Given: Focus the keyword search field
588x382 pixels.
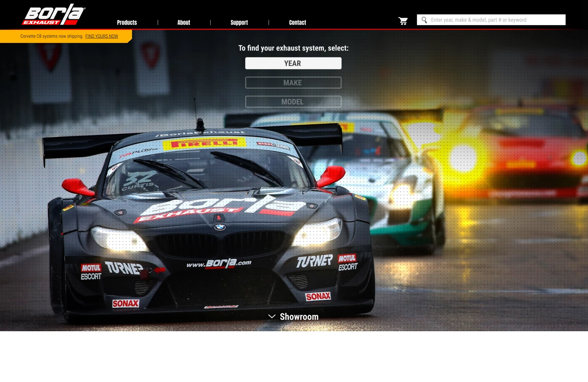Looking at the screenshot, I should pyautogui.click(x=491, y=20).
